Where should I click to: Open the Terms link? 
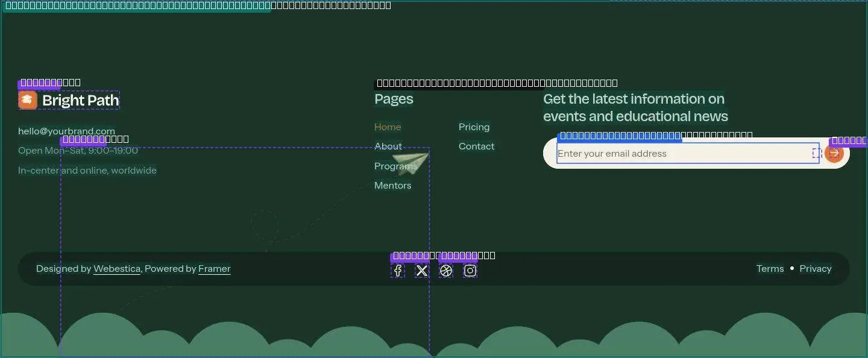(x=770, y=269)
